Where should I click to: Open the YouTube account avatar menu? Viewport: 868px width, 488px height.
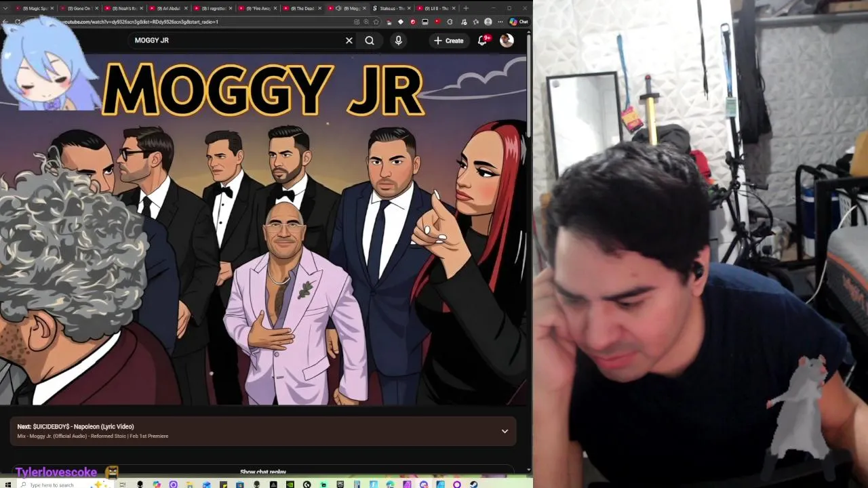coord(507,41)
